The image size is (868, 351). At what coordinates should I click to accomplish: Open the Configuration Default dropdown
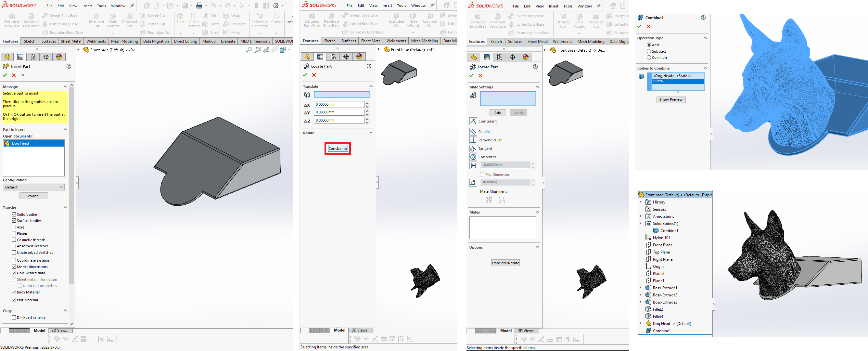(x=34, y=187)
